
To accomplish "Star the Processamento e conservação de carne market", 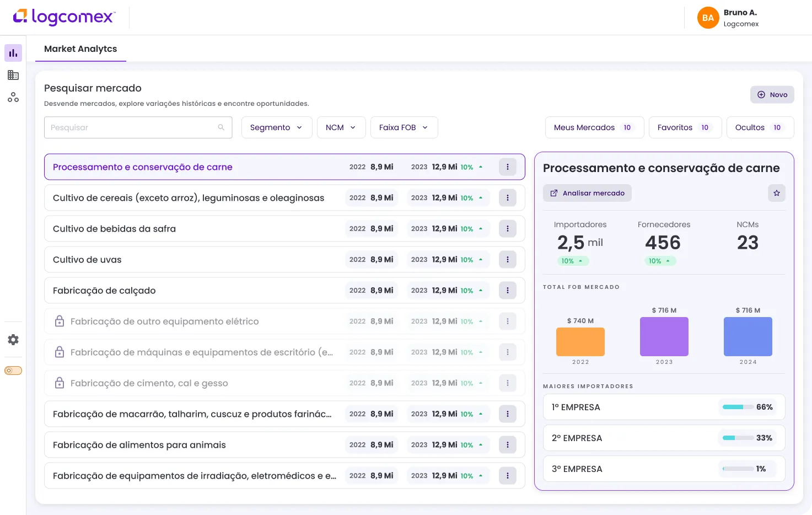I will (x=777, y=193).
